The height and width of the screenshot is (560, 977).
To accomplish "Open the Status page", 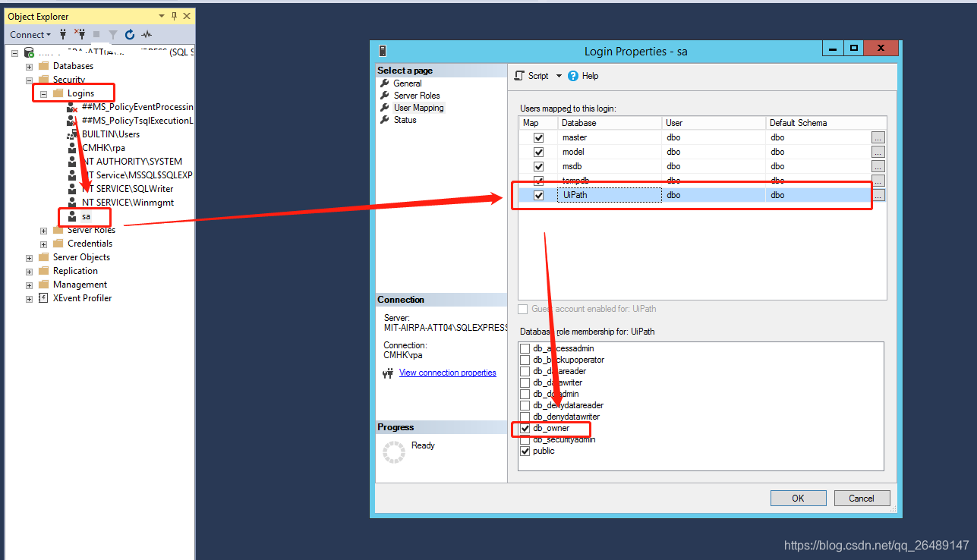I will (x=405, y=120).
